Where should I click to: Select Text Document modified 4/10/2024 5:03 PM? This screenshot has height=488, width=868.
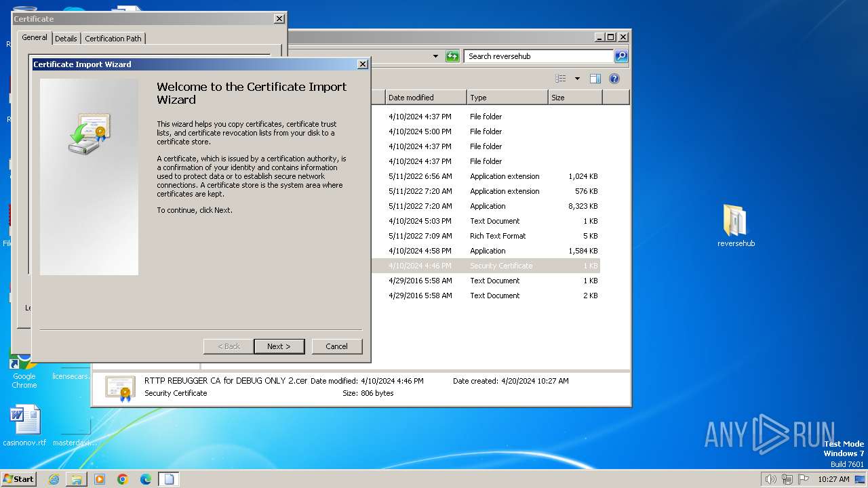[x=486, y=221]
